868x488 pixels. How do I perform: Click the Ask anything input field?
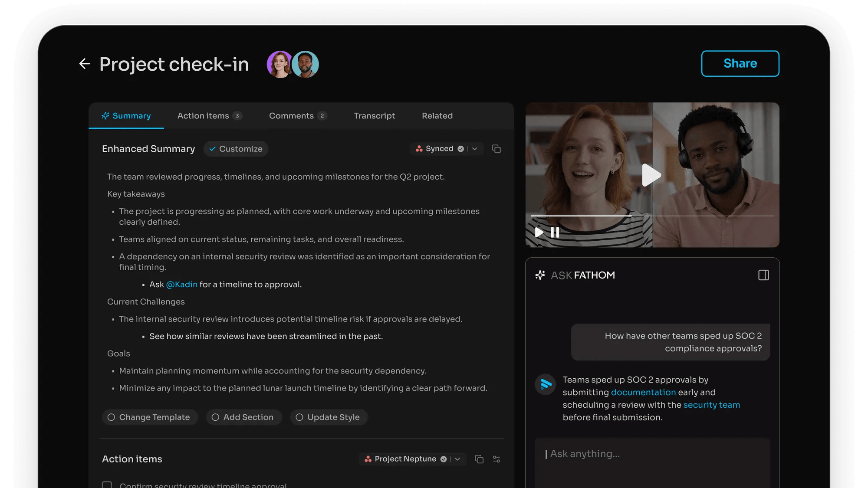(x=652, y=462)
